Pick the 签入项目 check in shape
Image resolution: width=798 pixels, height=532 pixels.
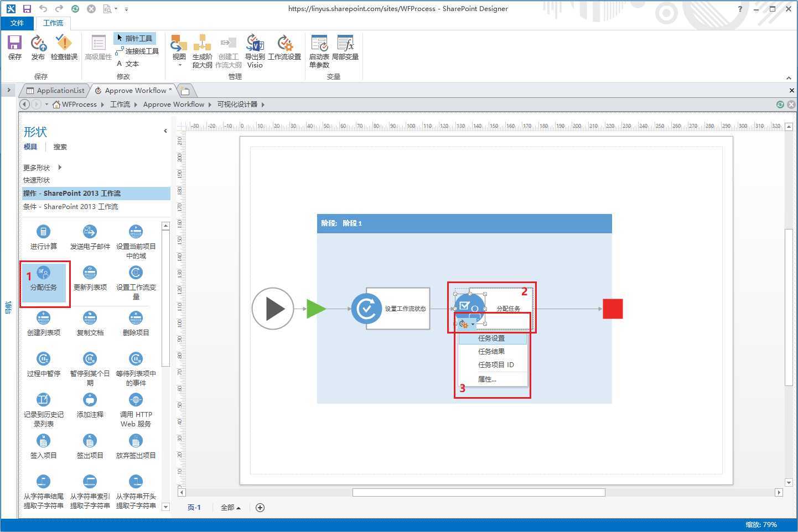(x=43, y=446)
